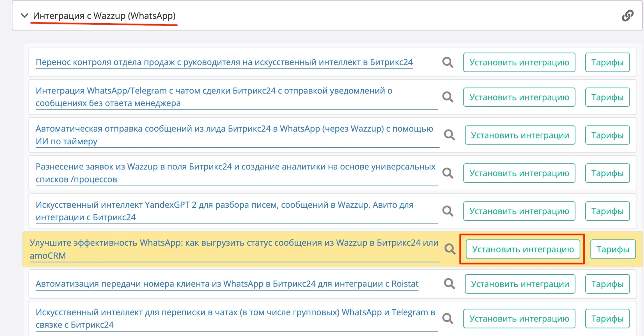Open 'Тарифы' in the highlighted yellow row
The width and height of the screenshot is (644, 336).
(613, 249)
